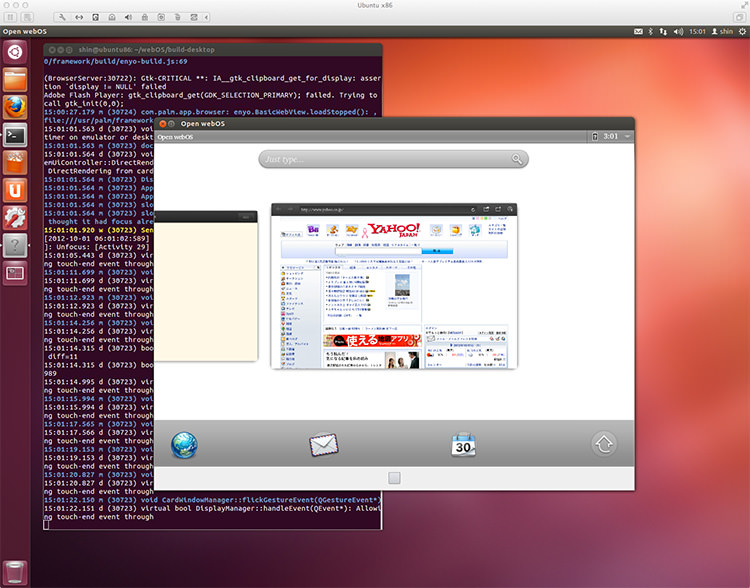Click the VM toolbar left-right arrows icon
Screen dimensions: 750x588
pyautogui.click(x=79, y=17)
